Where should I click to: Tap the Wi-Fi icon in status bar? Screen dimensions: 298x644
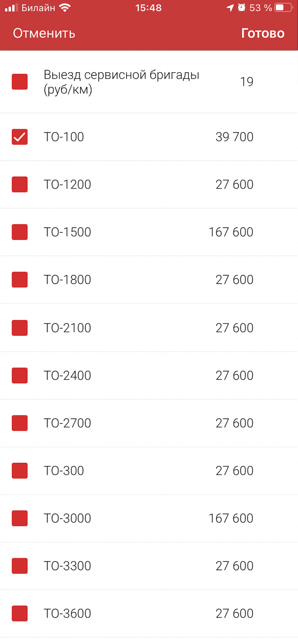click(x=65, y=8)
